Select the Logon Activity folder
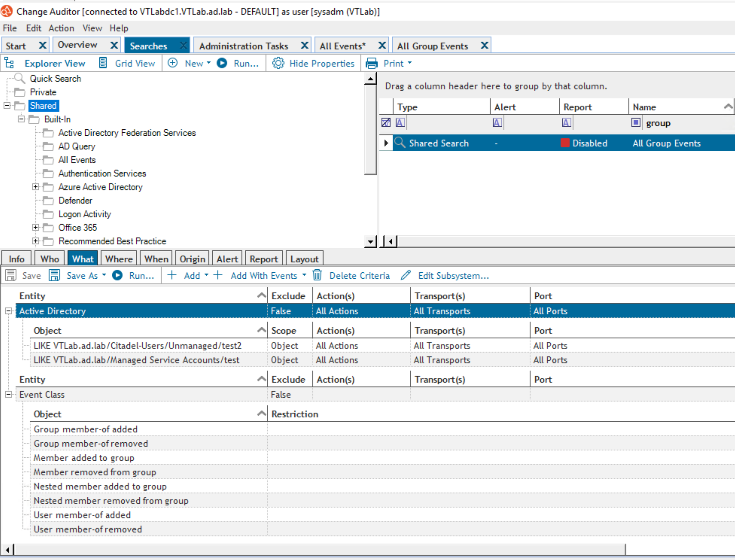The height and width of the screenshot is (560, 735). tap(85, 214)
